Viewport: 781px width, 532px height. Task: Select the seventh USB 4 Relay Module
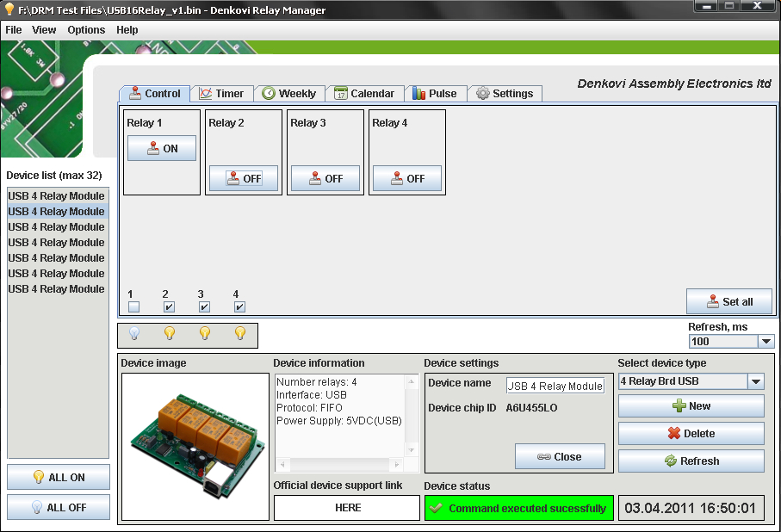point(58,288)
